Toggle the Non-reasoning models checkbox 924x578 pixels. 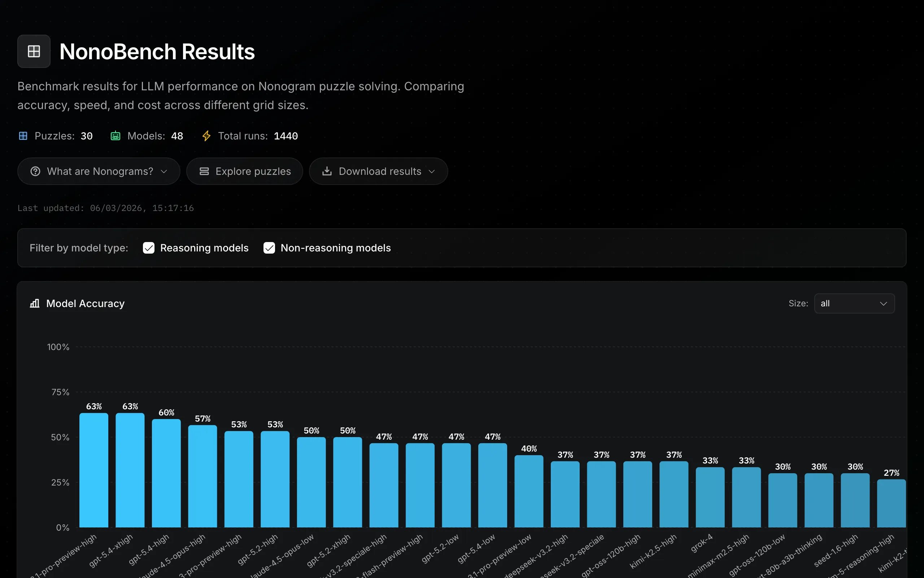[x=269, y=248]
